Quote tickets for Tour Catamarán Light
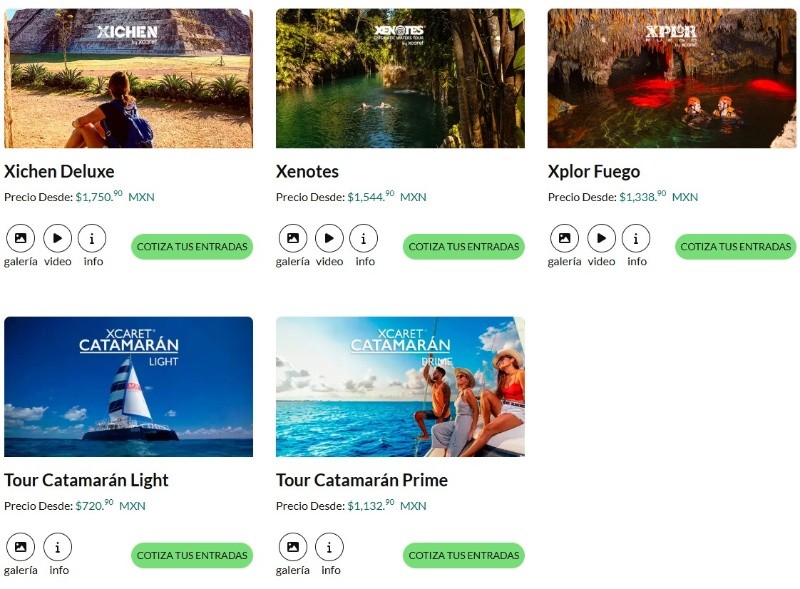The width and height of the screenshot is (800, 589). click(x=192, y=555)
